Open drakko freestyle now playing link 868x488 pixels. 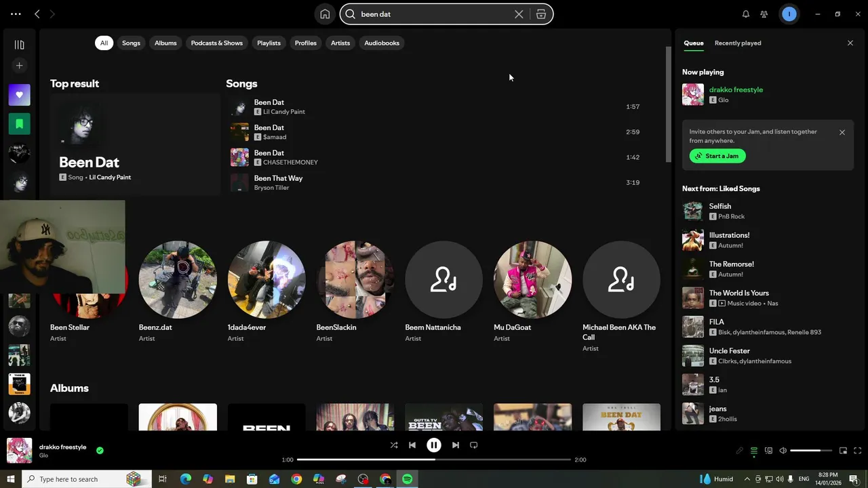pyautogui.click(x=736, y=89)
